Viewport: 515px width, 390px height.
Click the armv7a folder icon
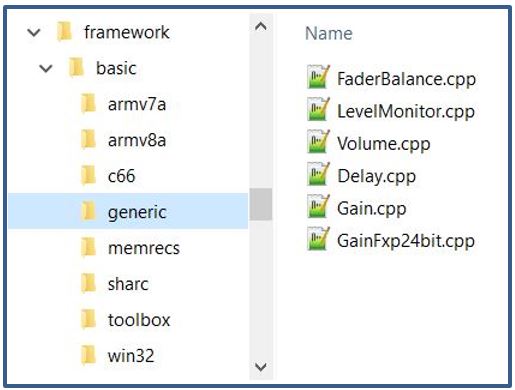point(89,104)
